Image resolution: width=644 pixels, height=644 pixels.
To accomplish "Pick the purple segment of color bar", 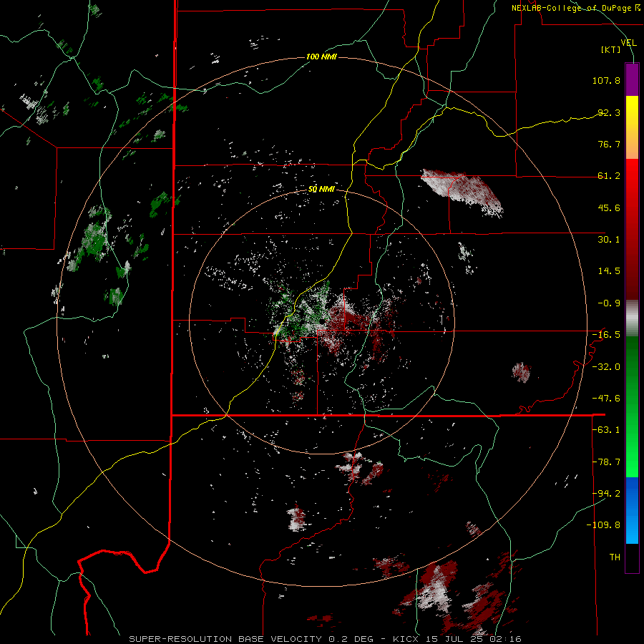I will 632,80.
